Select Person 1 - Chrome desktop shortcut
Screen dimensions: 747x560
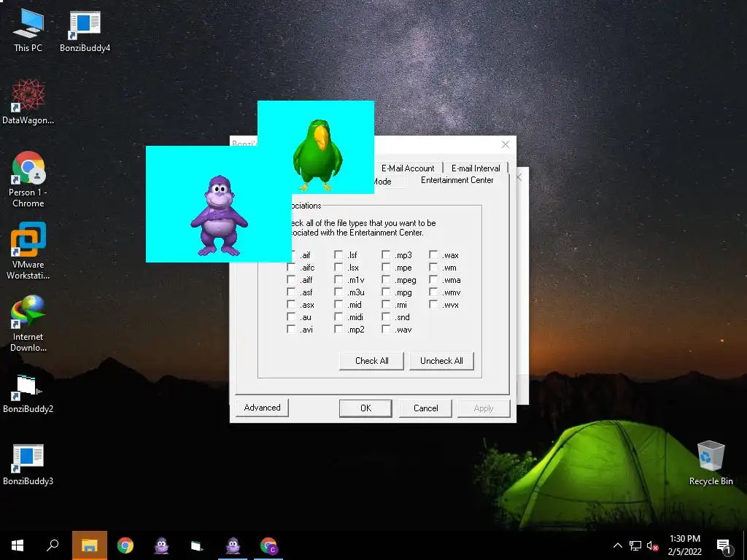point(28,179)
